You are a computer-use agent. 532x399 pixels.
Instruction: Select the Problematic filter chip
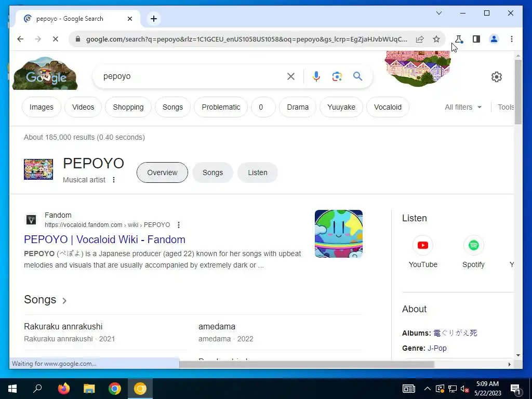click(221, 107)
